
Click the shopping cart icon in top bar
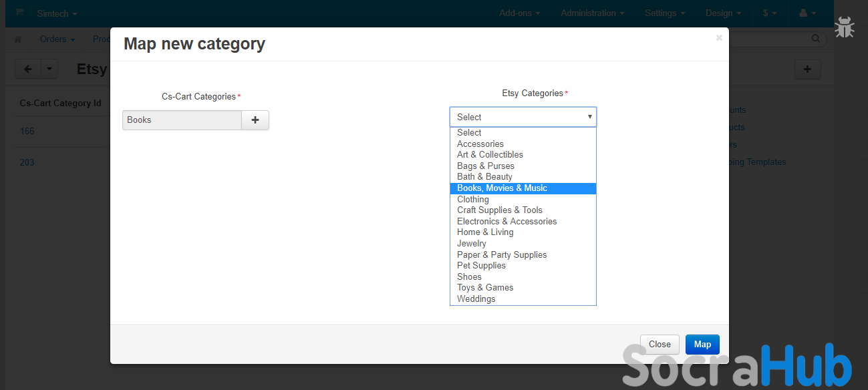19,13
